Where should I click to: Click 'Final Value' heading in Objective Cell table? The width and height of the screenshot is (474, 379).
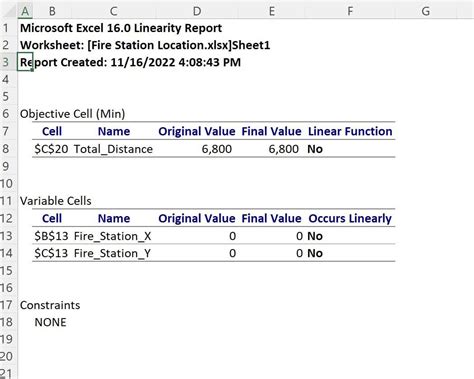click(271, 131)
